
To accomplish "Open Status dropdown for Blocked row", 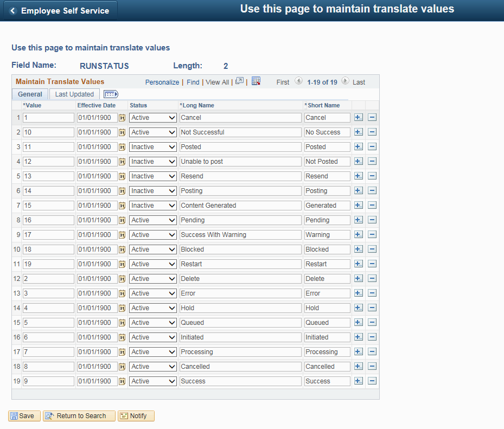I will [x=152, y=249].
